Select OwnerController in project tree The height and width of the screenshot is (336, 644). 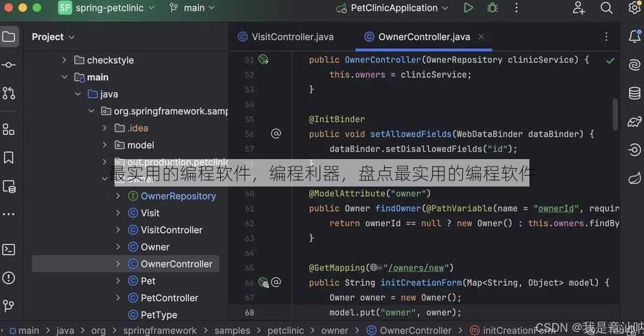pyautogui.click(x=177, y=264)
